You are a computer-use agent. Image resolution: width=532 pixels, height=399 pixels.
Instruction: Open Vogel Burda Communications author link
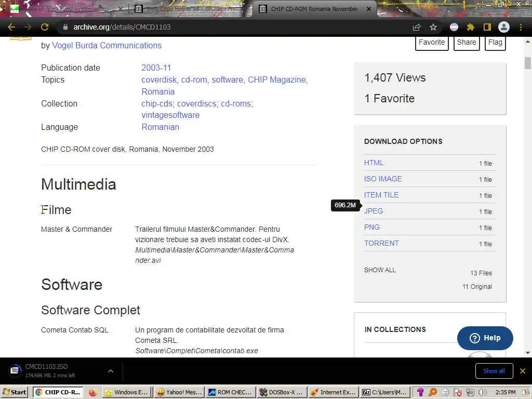click(x=107, y=46)
